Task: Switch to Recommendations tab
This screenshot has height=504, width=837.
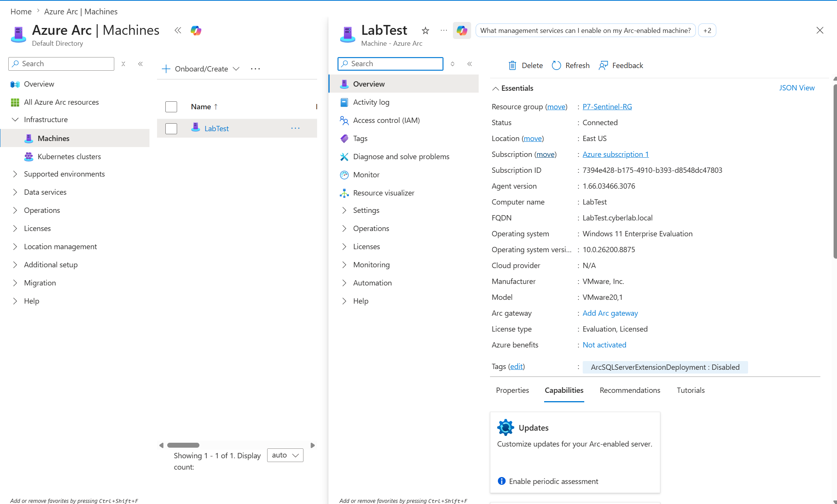Action: (630, 390)
